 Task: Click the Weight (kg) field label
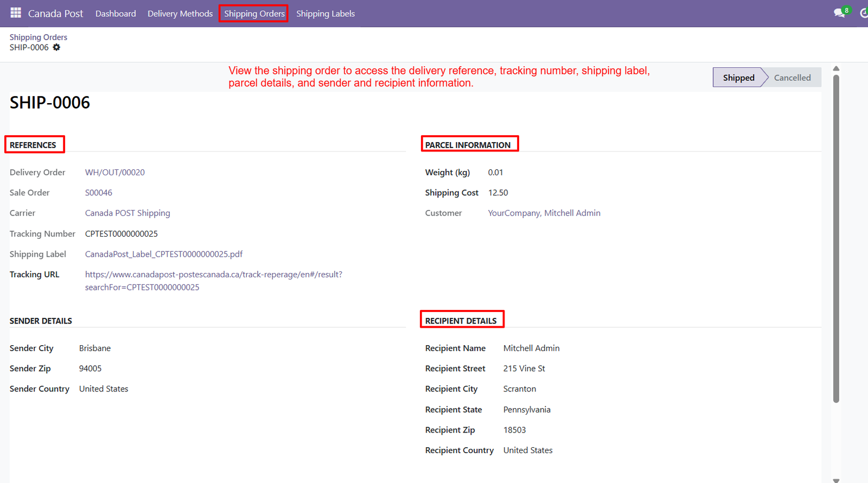tap(448, 172)
